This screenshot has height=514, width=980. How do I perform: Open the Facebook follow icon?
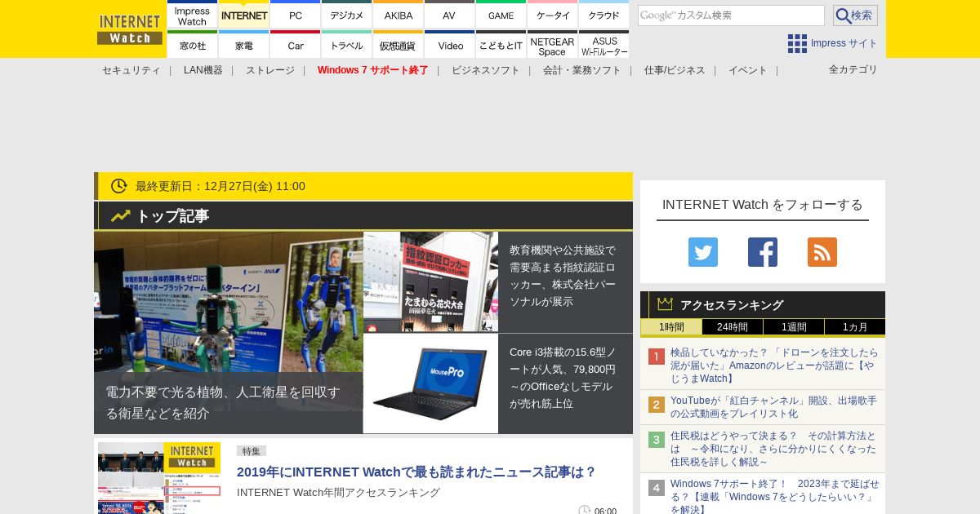763,252
